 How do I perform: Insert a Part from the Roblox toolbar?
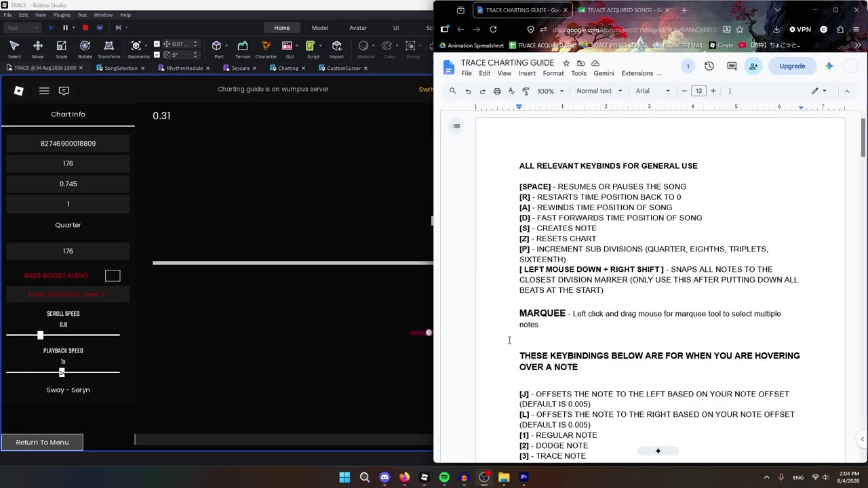(217, 49)
